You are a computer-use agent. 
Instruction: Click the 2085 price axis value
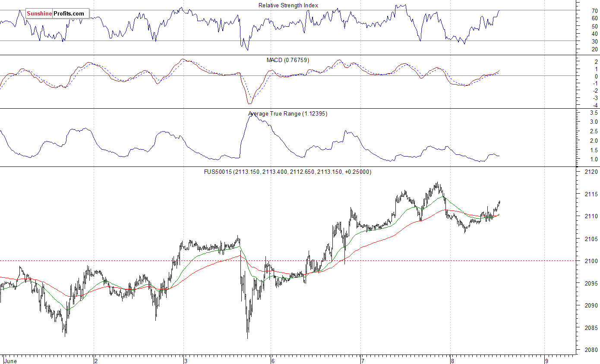coord(591,328)
